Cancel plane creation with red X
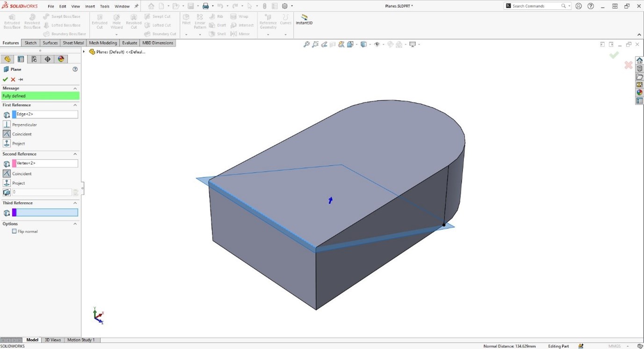The width and height of the screenshot is (644, 349). point(13,79)
